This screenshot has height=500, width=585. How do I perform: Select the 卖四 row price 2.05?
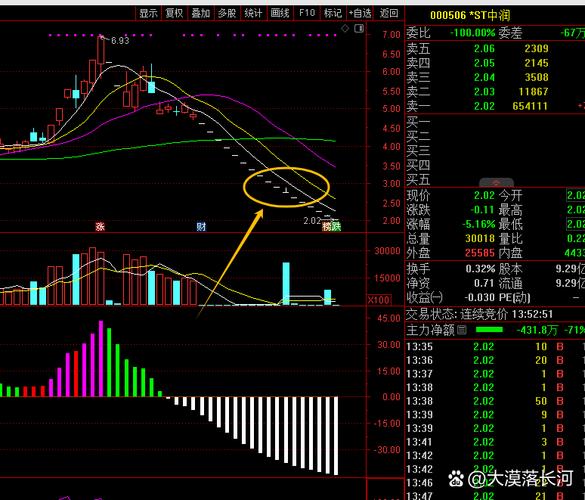coord(484,63)
